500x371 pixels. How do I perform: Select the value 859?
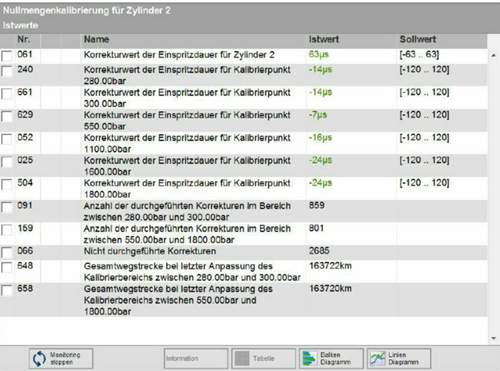pos(317,205)
